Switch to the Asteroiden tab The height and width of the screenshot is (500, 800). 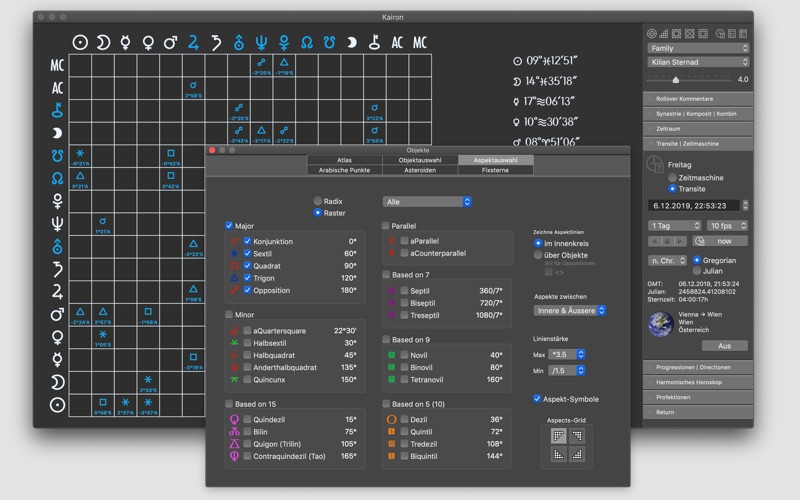click(x=420, y=170)
